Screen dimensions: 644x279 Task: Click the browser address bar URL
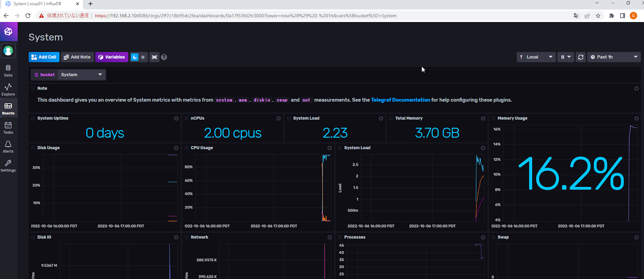pos(246,16)
